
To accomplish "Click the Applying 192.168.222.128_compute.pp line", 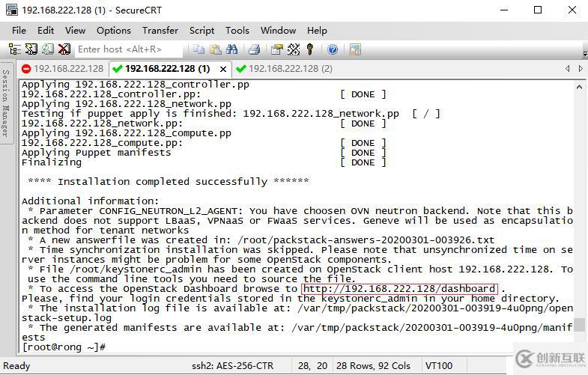I will [127, 133].
